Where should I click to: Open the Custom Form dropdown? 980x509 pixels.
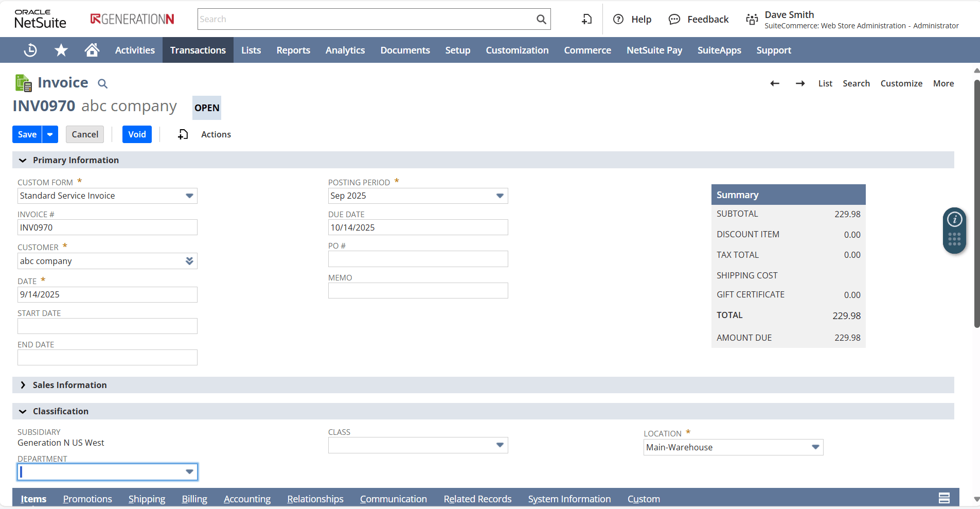click(189, 196)
